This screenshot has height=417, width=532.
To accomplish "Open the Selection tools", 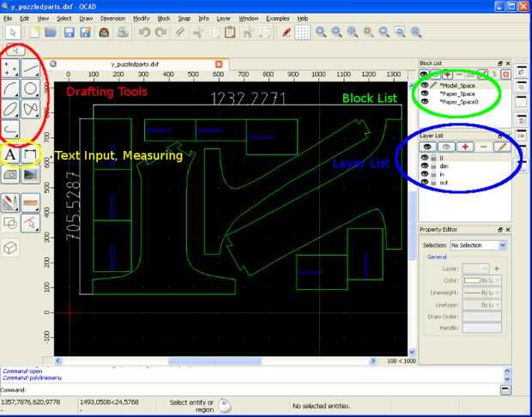I will click(x=31, y=223).
